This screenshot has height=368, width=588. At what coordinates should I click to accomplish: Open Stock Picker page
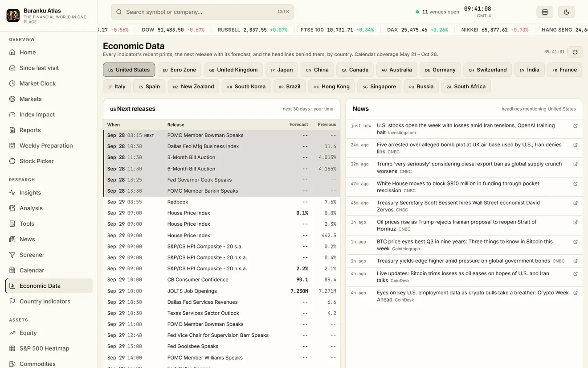coord(49,161)
